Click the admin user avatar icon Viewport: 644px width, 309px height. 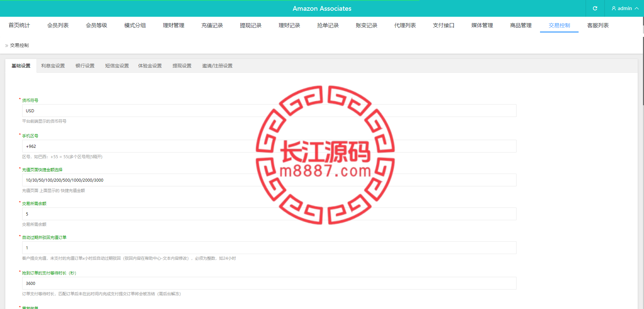(614, 8)
